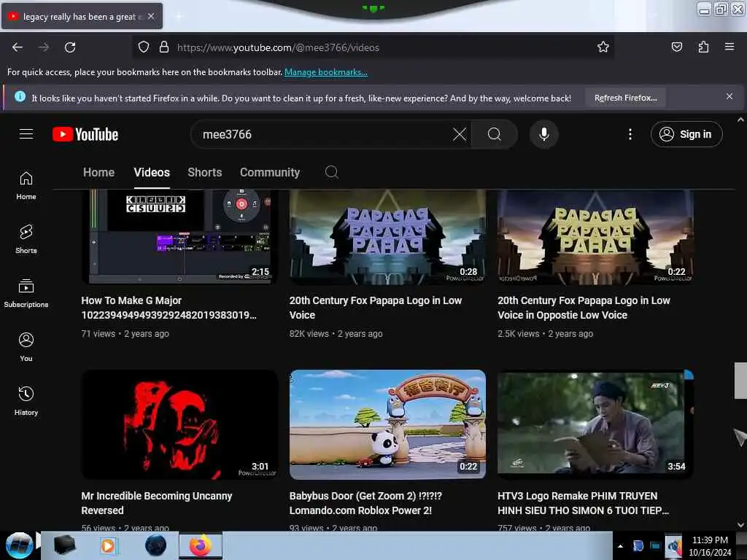Screen dimensions: 747x560
Task: Open the media player taskbar icon
Action: (108, 545)
